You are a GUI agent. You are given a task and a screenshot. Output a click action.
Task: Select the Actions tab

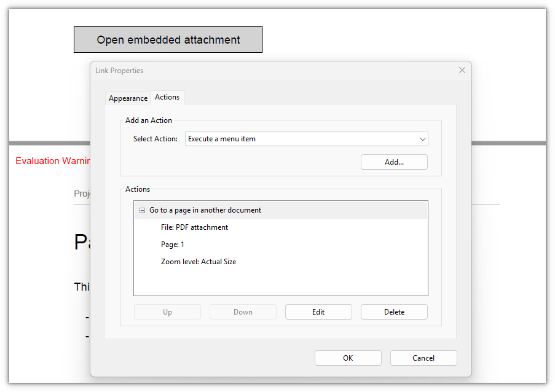point(167,97)
